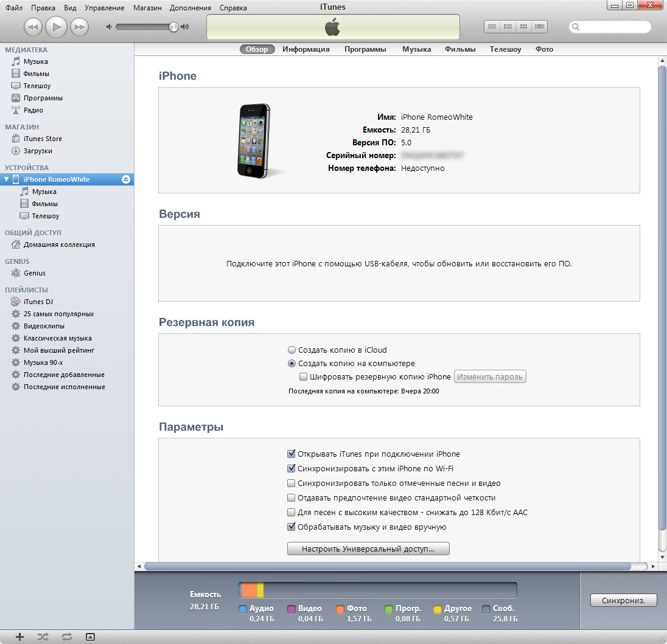Screen dimensions: 667x644
Task: Open the Файл menu
Action: point(13,8)
